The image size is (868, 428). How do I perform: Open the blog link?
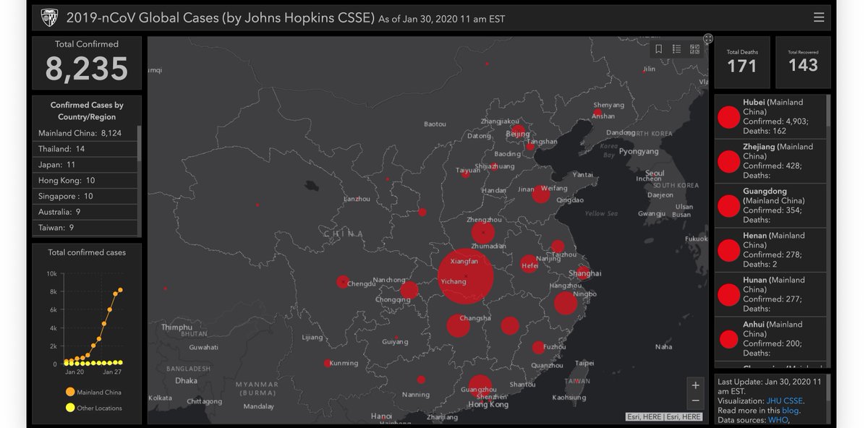790,410
